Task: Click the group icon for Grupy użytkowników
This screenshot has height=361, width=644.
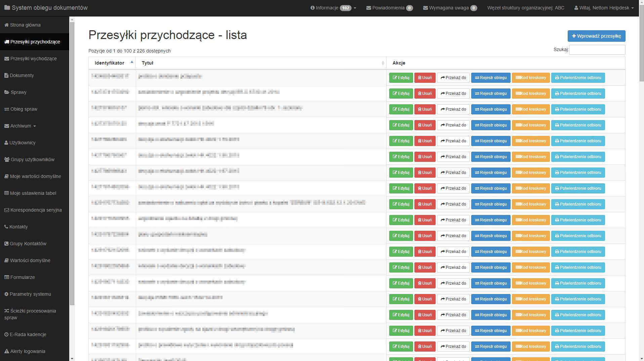Action: [x=7, y=159]
